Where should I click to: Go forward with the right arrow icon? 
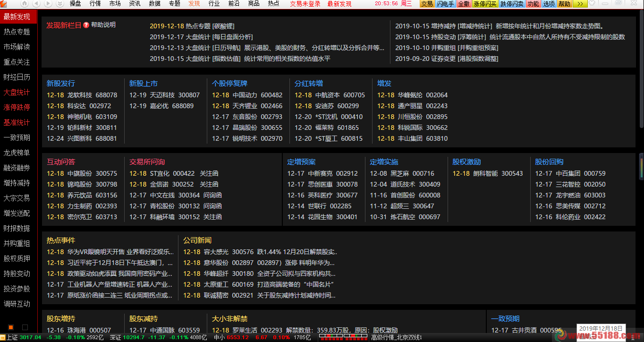48,4
